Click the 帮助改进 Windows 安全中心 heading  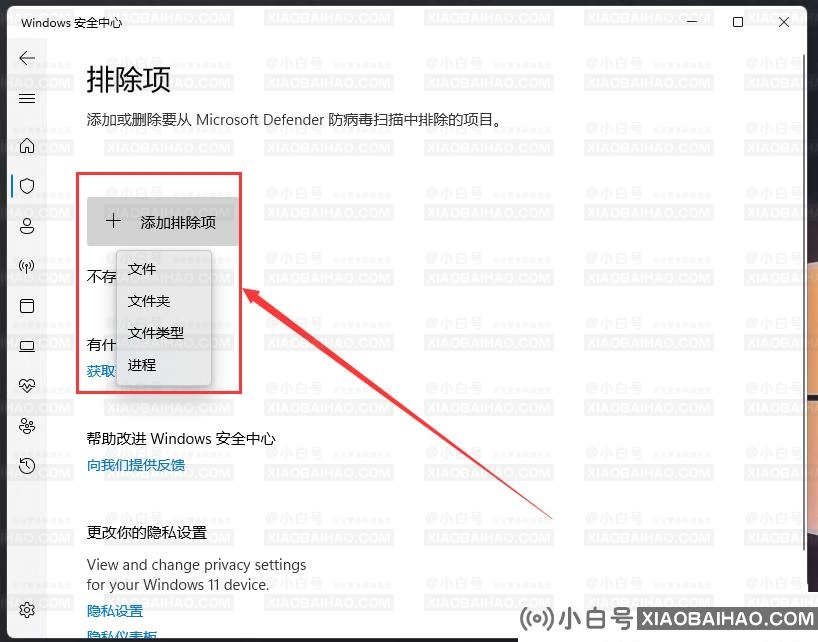(181, 439)
